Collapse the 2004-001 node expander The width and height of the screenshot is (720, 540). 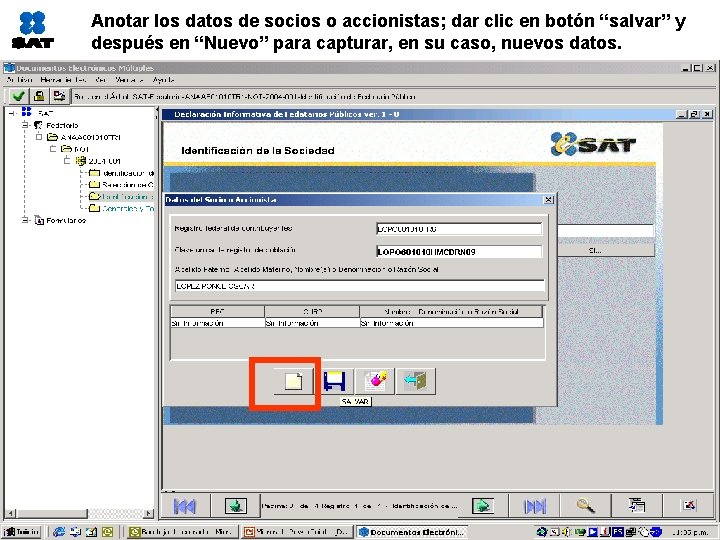(67, 161)
